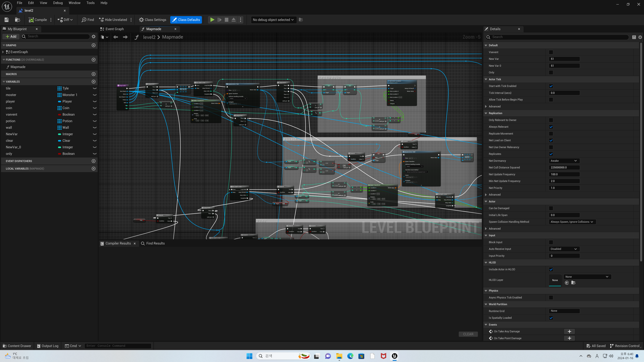The width and height of the screenshot is (644, 362).
Task: Click the Find toolbar button
Action: [x=88, y=20]
